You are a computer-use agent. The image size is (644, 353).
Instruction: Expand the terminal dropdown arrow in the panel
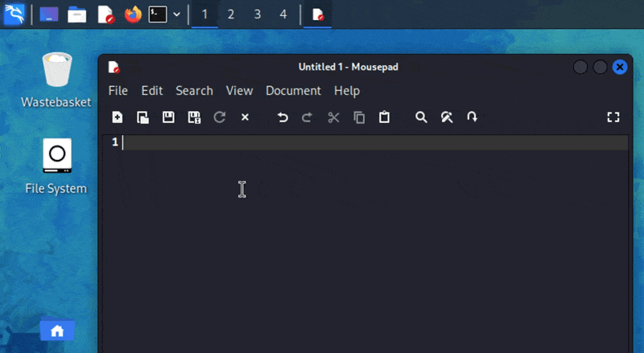click(176, 14)
